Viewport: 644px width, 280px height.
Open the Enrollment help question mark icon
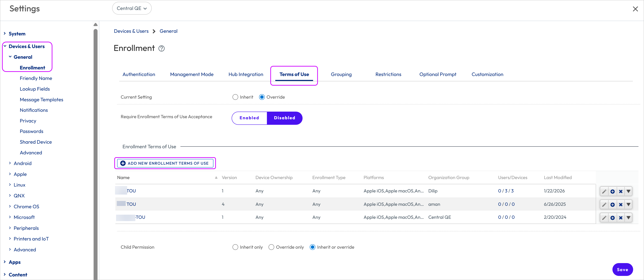162,48
